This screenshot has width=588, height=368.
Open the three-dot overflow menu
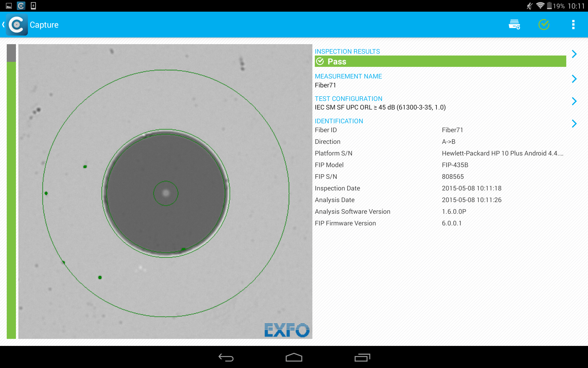pyautogui.click(x=573, y=25)
